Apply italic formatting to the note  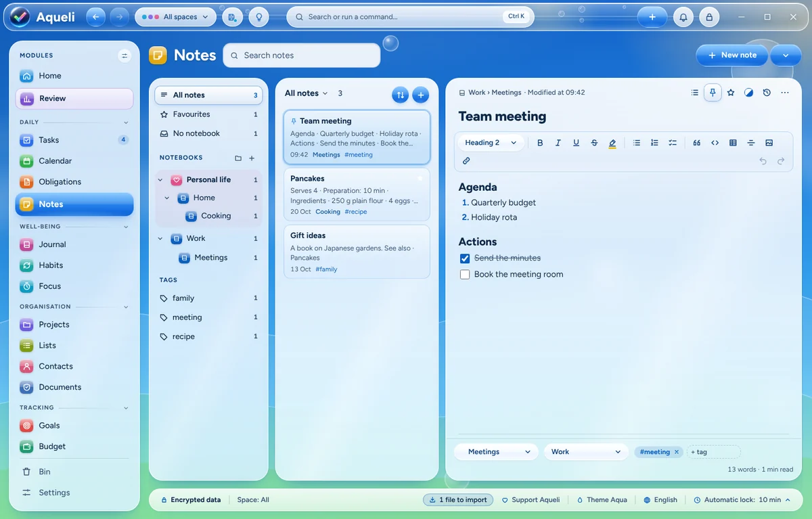click(558, 143)
